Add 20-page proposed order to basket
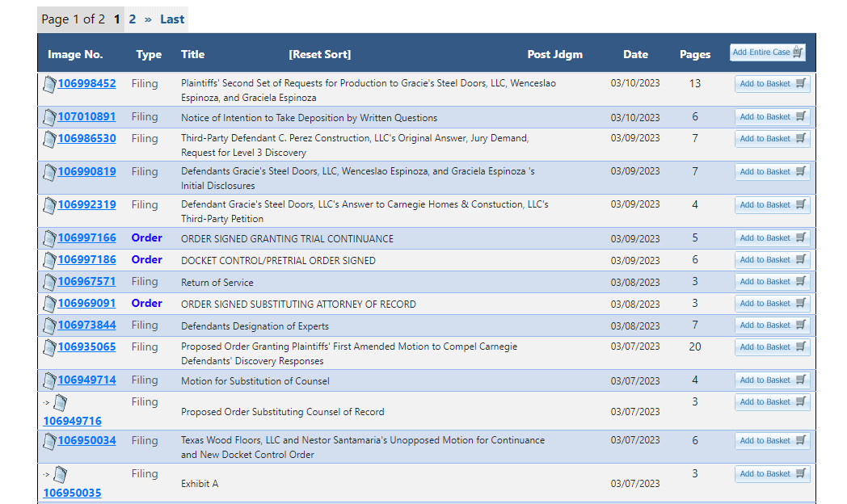The image size is (847, 504). [x=773, y=347]
